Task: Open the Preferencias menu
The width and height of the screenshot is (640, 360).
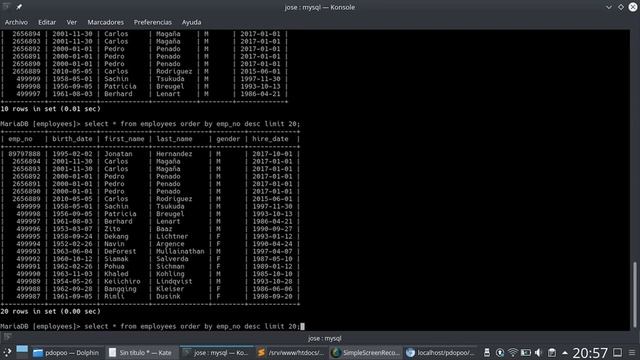Action: 153,22
